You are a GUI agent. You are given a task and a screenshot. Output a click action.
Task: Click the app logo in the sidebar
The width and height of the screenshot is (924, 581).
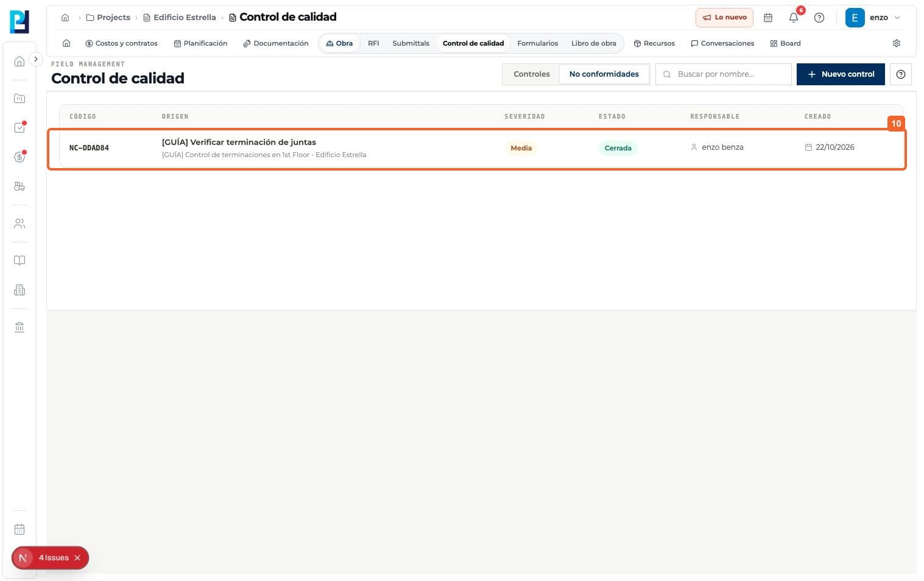click(x=19, y=22)
